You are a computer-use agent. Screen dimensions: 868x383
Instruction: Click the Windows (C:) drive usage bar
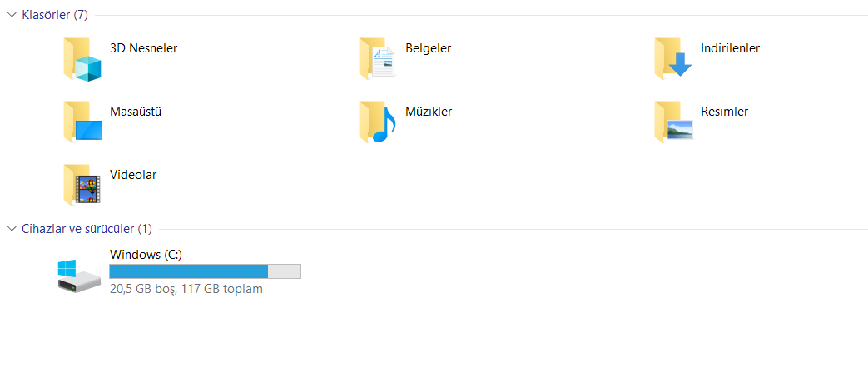(206, 271)
